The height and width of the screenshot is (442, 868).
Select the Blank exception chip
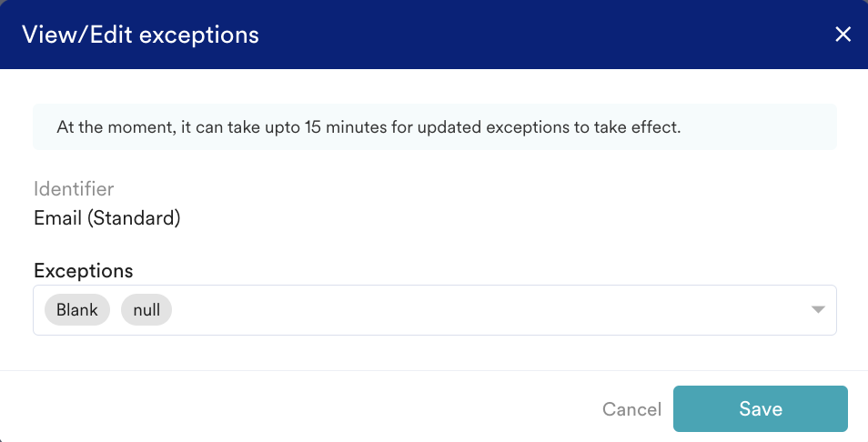click(77, 310)
